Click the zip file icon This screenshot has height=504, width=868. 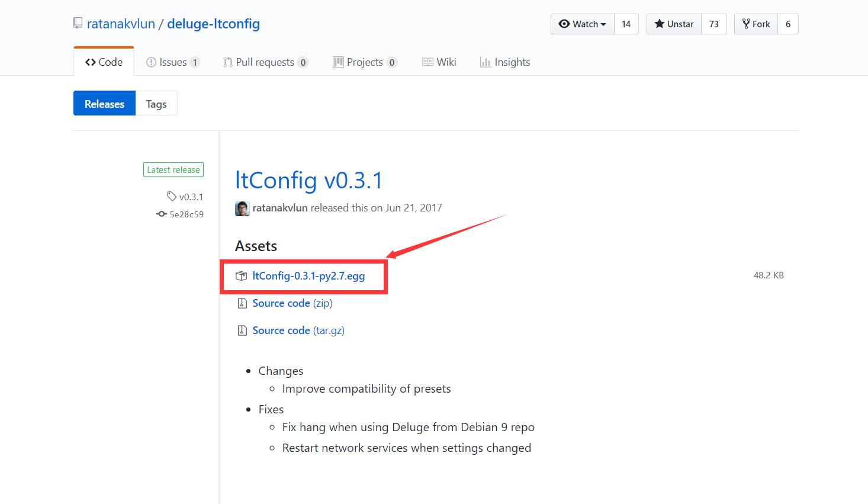click(242, 303)
